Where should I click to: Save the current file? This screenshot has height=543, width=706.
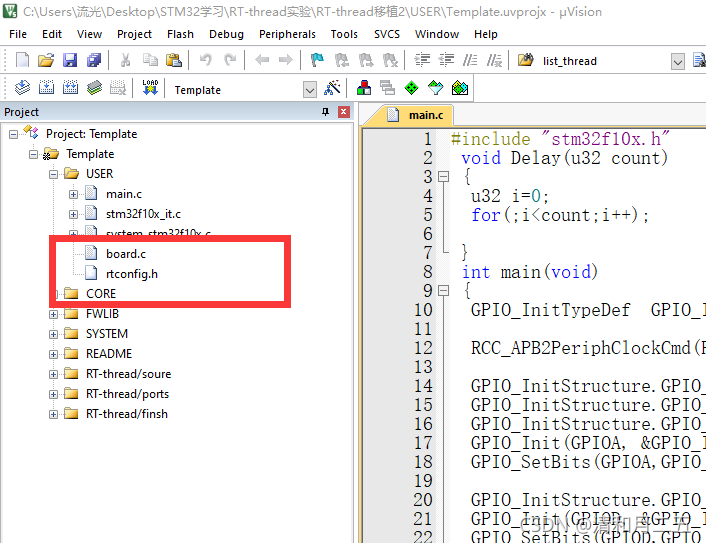[x=70, y=60]
